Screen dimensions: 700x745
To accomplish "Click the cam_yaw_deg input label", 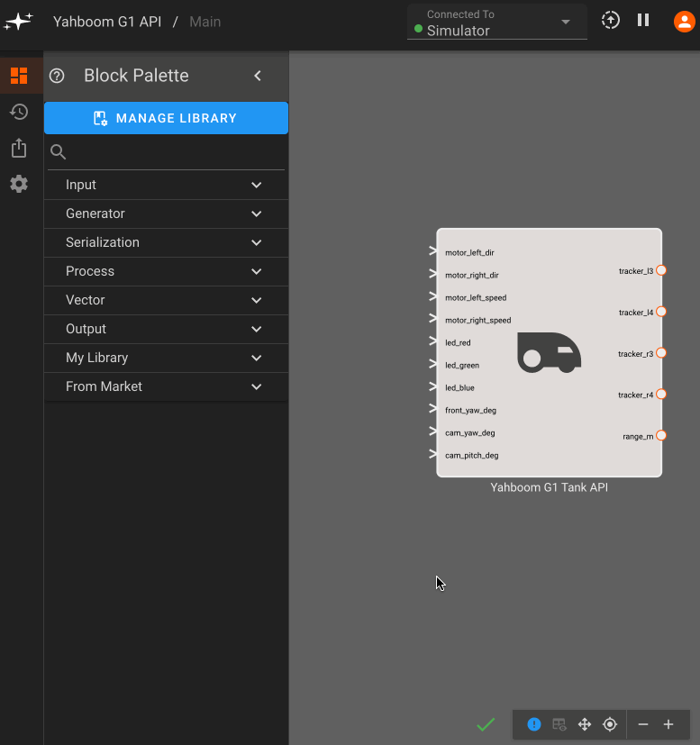I will pyautogui.click(x=470, y=432).
